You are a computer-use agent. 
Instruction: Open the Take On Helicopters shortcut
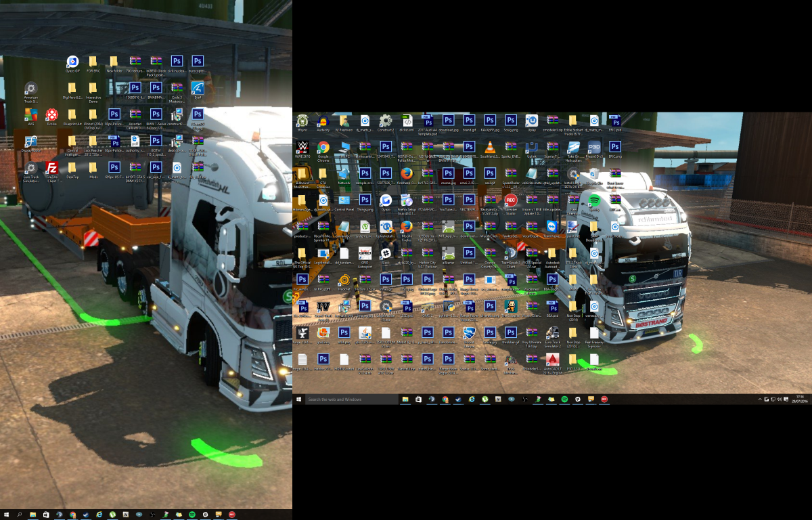coord(572,148)
